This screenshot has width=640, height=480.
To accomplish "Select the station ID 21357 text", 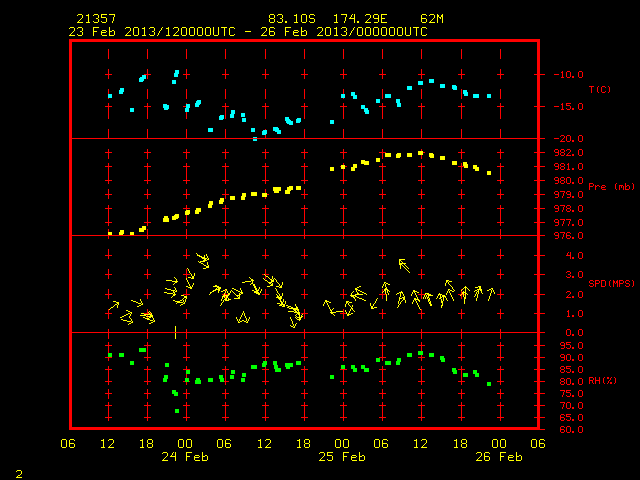I will pos(96,19).
